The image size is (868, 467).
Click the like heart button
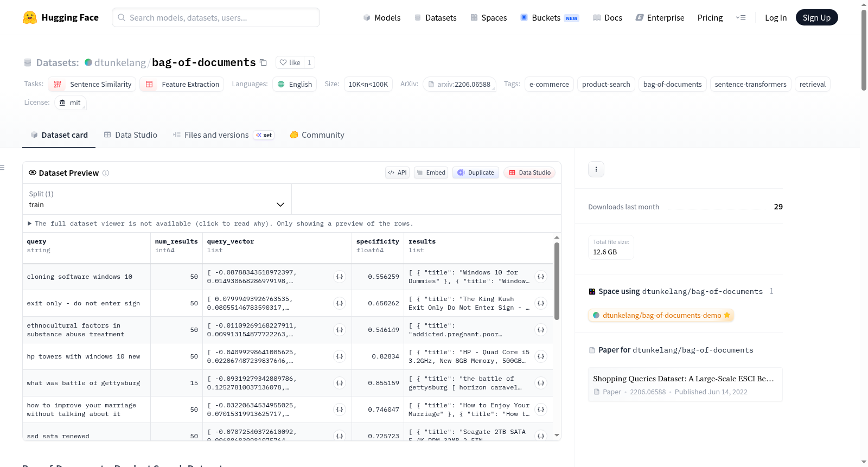tap(290, 62)
